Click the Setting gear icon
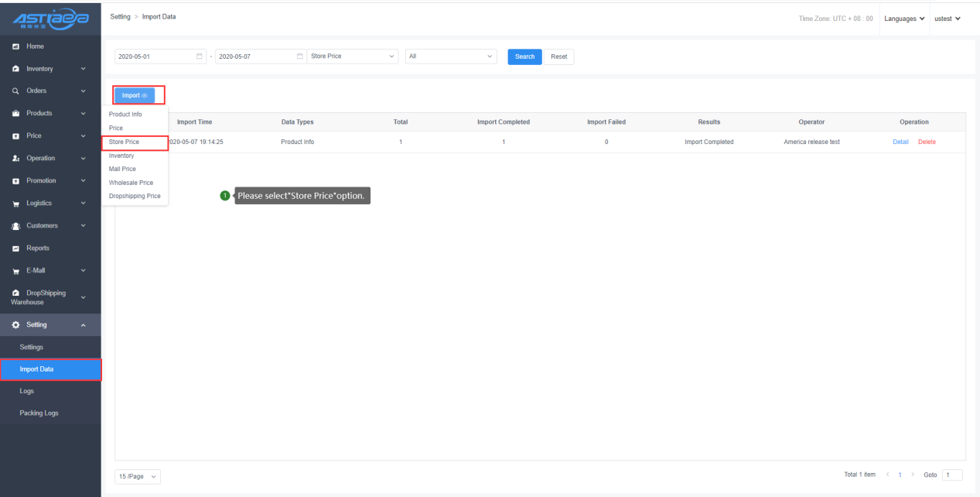The width and height of the screenshot is (980, 497). click(x=15, y=325)
